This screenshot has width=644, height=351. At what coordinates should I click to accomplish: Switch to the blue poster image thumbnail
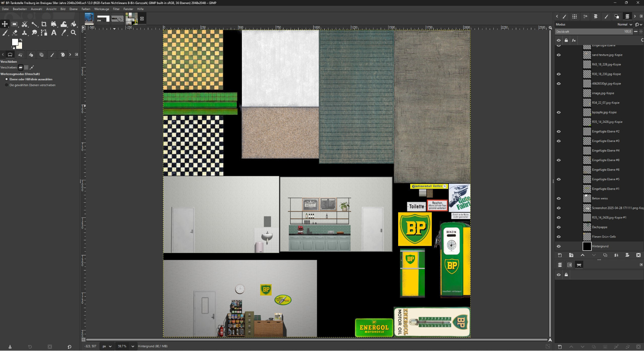(89, 18)
